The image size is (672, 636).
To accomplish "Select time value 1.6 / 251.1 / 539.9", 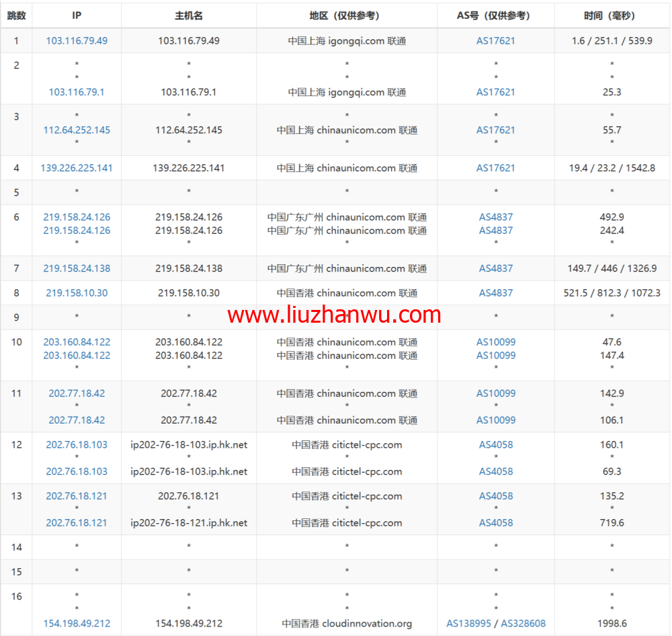I will pos(612,41).
